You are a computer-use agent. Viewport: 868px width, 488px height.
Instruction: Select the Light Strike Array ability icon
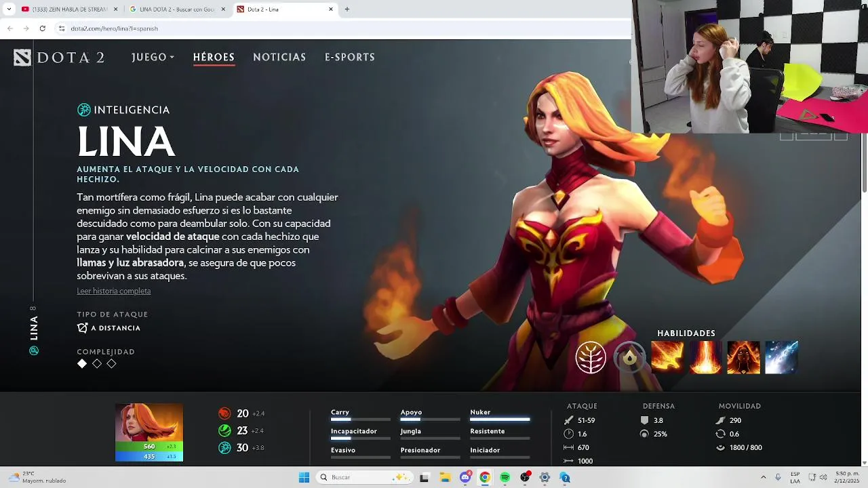pyautogui.click(x=705, y=357)
